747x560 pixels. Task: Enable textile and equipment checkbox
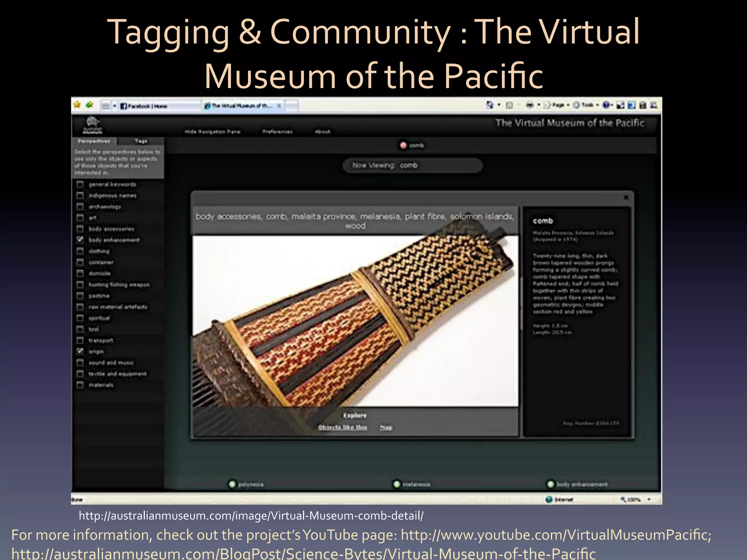[x=80, y=374]
